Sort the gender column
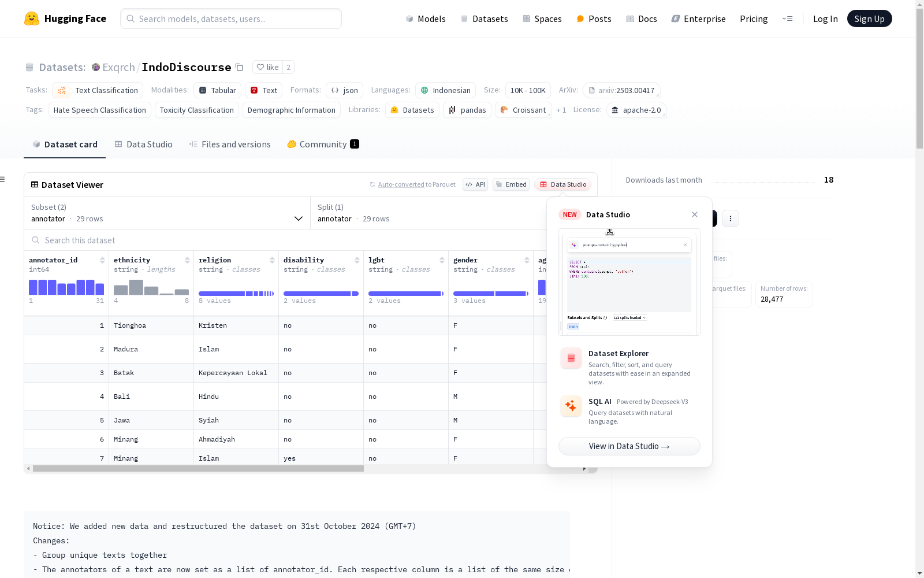The height and width of the screenshot is (578, 924). pyautogui.click(x=527, y=260)
